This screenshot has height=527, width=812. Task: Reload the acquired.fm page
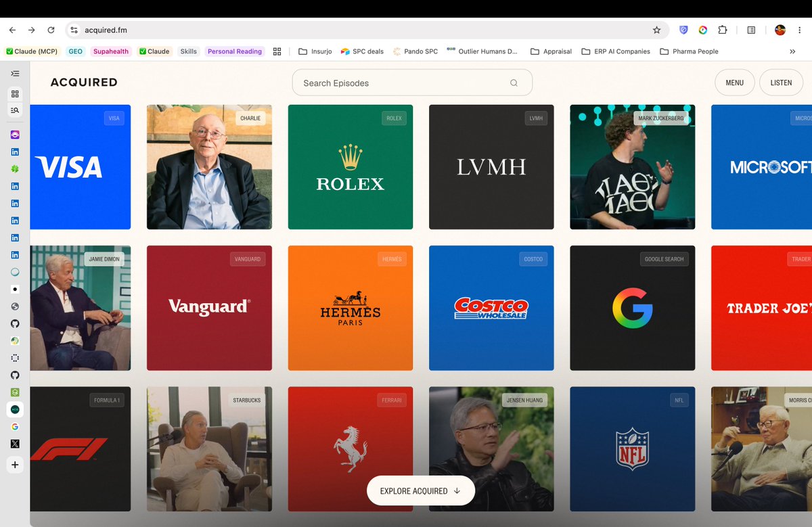click(x=51, y=30)
